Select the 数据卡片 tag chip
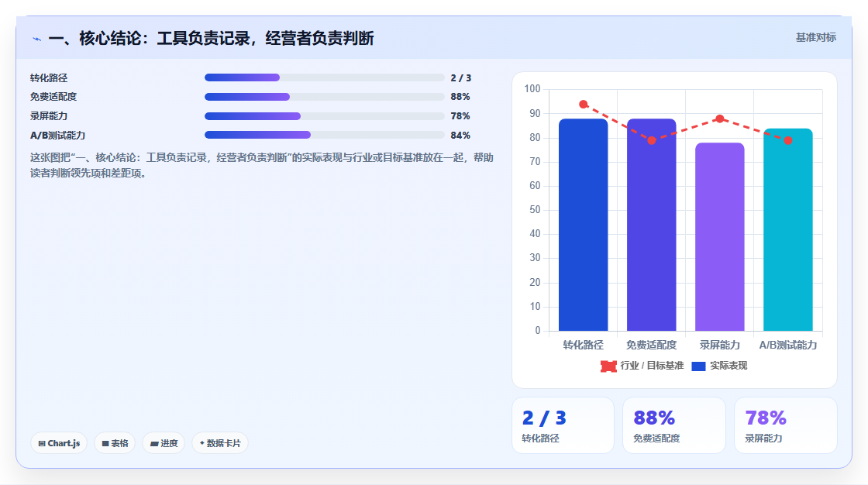868x485 pixels. pyautogui.click(x=220, y=443)
